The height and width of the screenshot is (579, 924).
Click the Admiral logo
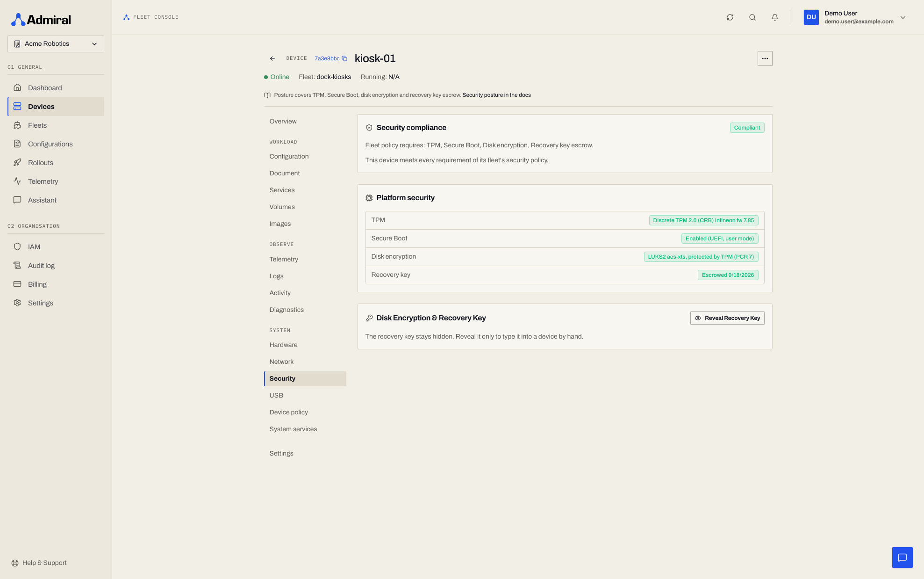pos(41,20)
